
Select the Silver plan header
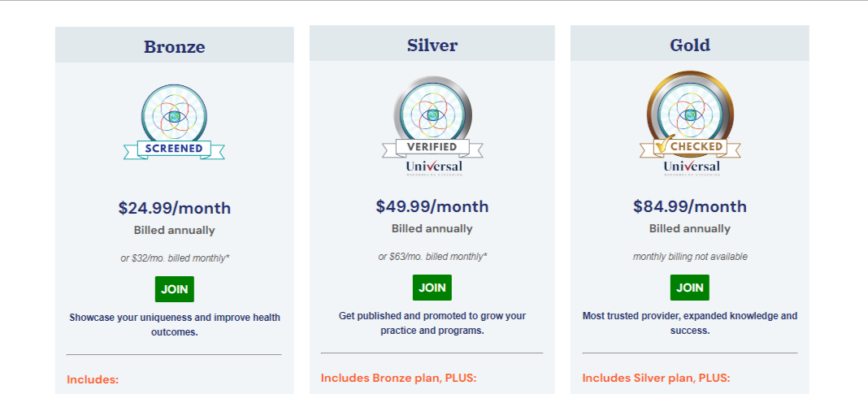[x=432, y=43]
